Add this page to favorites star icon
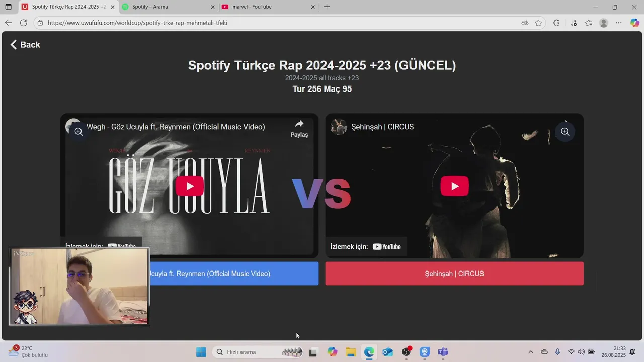 [x=538, y=23]
